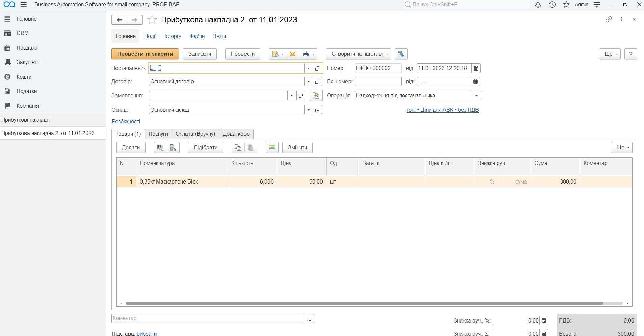Paste rows icon in goods toolbar

click(x=251, y=147)
